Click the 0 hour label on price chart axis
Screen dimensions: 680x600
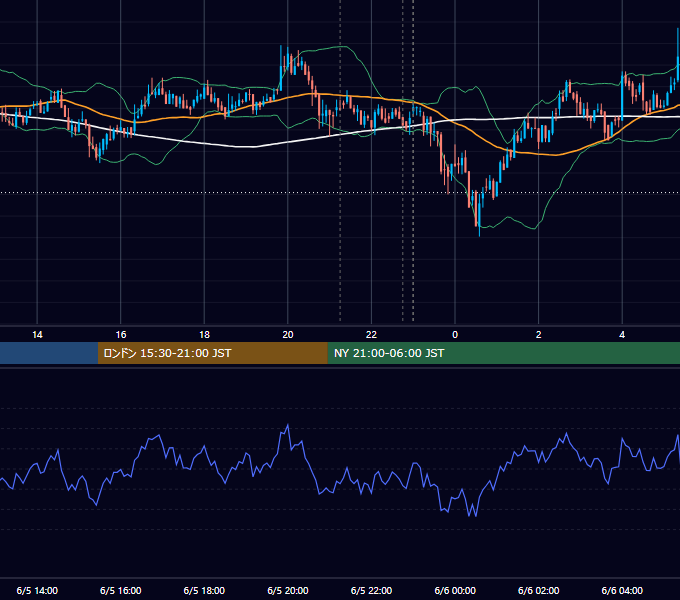[x=455, y=335]
